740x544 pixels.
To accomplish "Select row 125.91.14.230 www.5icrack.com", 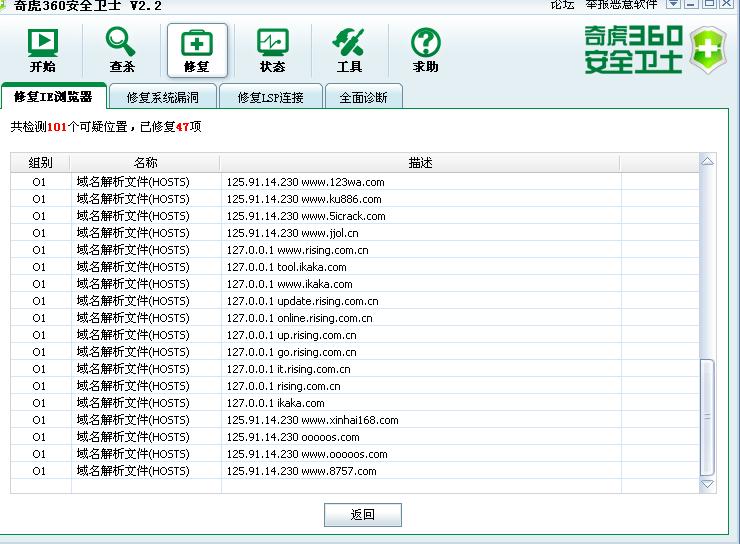I will tap(355, 216).
